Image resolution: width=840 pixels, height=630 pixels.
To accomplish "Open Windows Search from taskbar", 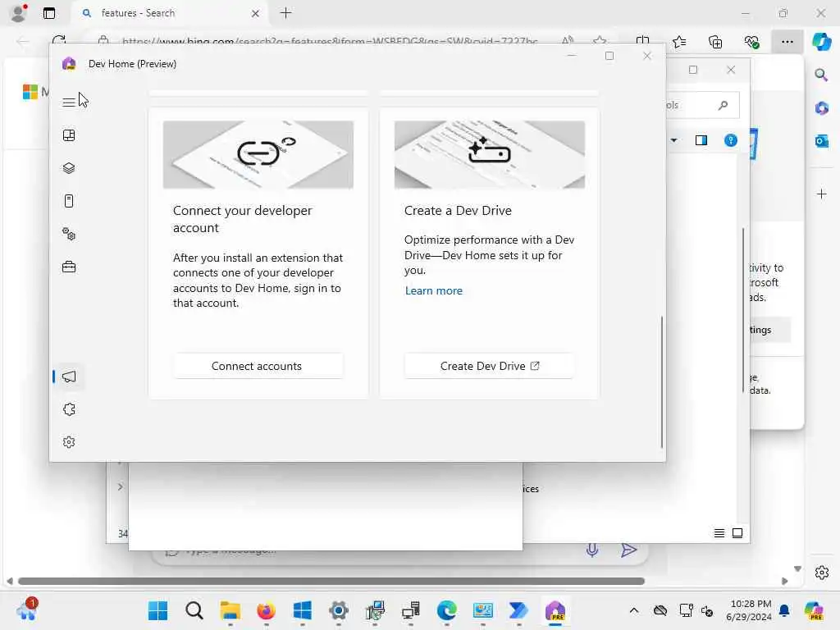I will [194, 610].
